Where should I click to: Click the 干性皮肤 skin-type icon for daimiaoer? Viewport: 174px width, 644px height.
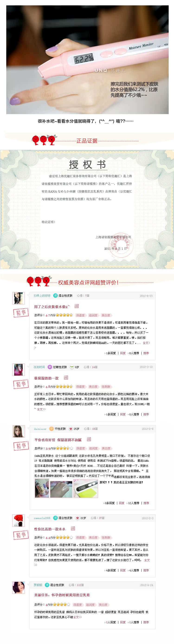point(51,428)
